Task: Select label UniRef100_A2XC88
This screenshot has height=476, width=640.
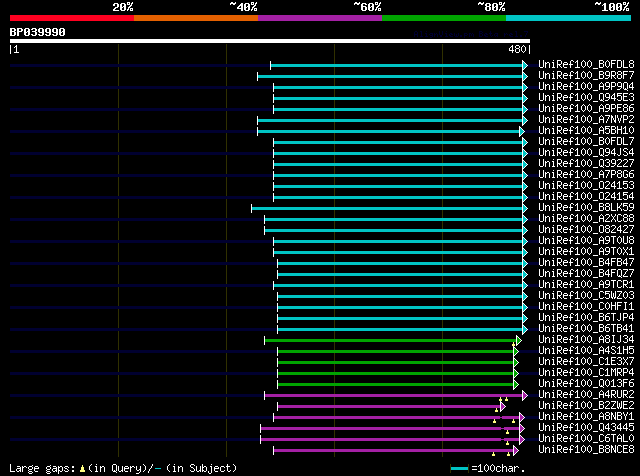Action: tap(586, 219)
